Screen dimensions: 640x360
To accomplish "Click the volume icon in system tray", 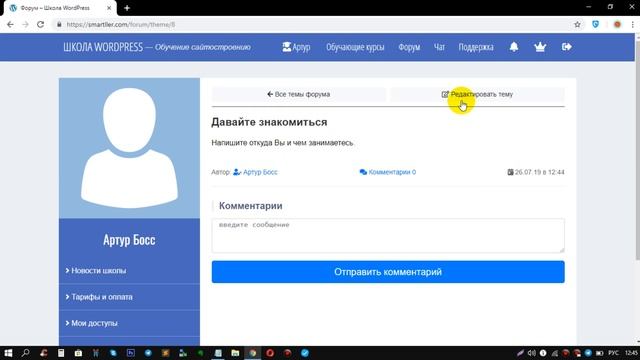I will pos(531,353).
